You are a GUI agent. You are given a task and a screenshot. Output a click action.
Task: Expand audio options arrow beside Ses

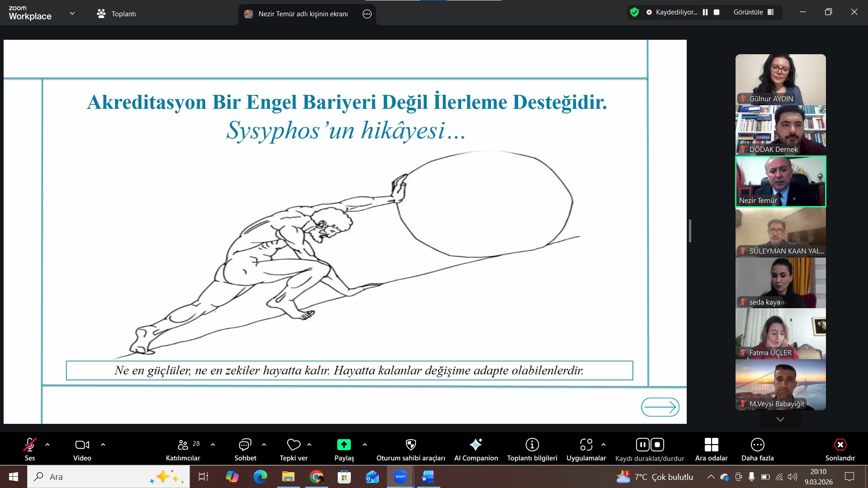tap(47, 445)
